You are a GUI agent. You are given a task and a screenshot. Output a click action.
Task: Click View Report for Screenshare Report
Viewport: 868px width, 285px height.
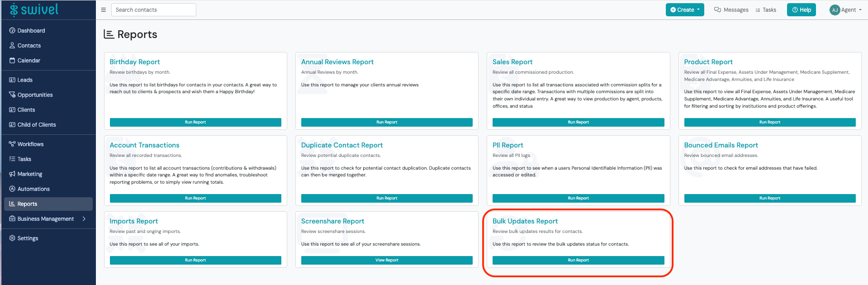point(387,260)
